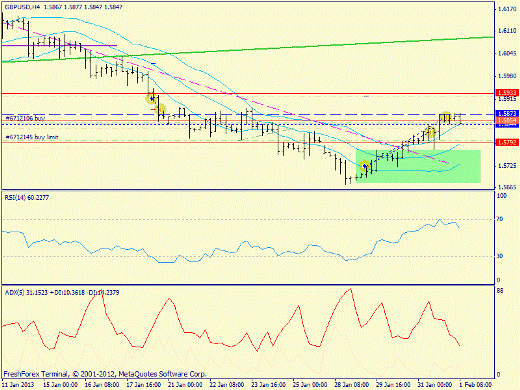Click the red 1.5933 price level tag
The width and height of the screenshot is (520, 390).
pyautogui.click(x=507, y=93)
